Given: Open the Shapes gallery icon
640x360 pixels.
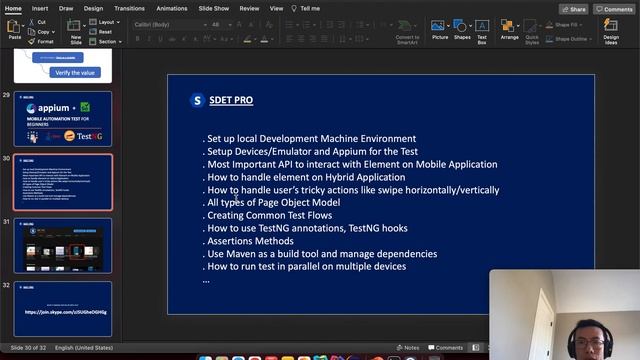Looking at the screenshot, I should (x=460, y=26).
